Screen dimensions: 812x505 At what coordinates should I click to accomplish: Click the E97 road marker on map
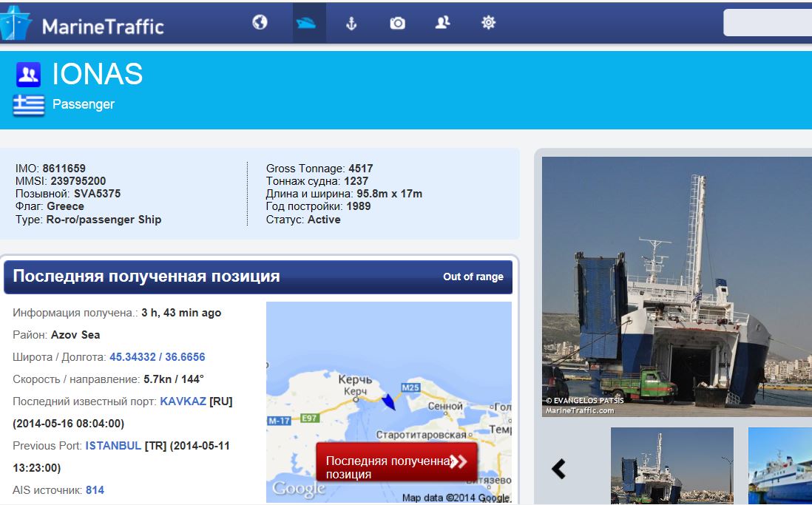tap(309, 418)
